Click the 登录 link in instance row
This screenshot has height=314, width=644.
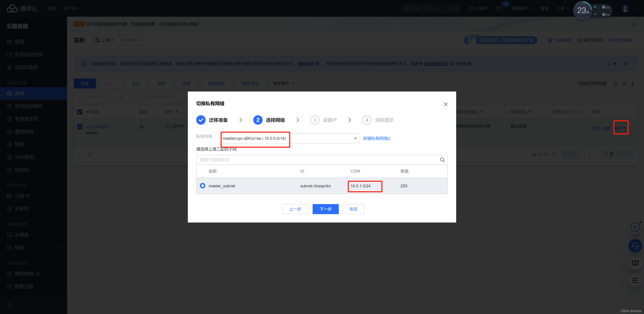595,128
